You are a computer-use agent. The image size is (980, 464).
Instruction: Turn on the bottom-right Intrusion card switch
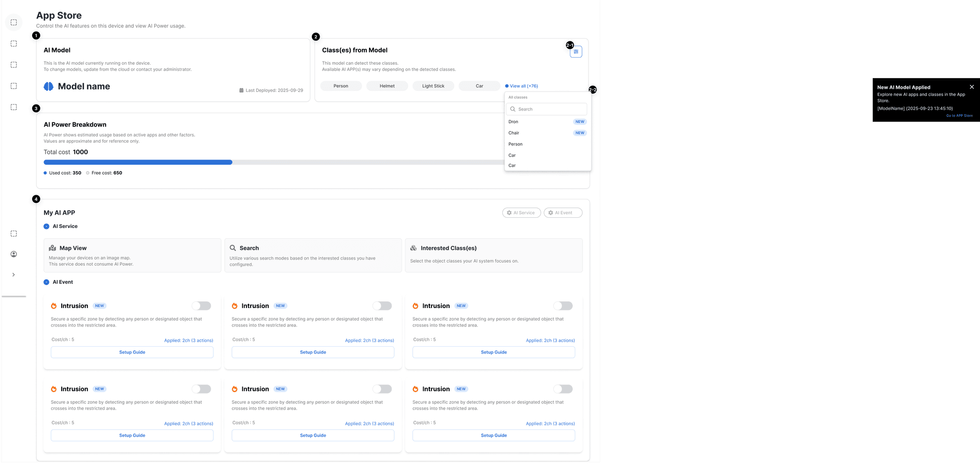click(x=563, y=389)
